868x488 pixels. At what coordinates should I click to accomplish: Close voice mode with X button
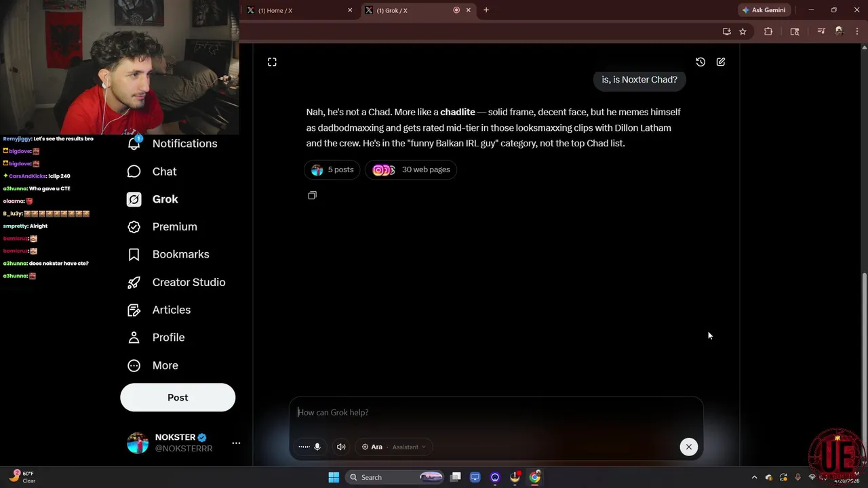pyautogui.click(x=688, y=447)
